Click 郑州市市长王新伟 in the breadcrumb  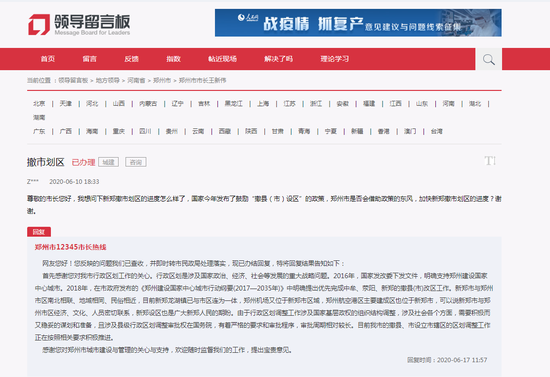[202, 80]
